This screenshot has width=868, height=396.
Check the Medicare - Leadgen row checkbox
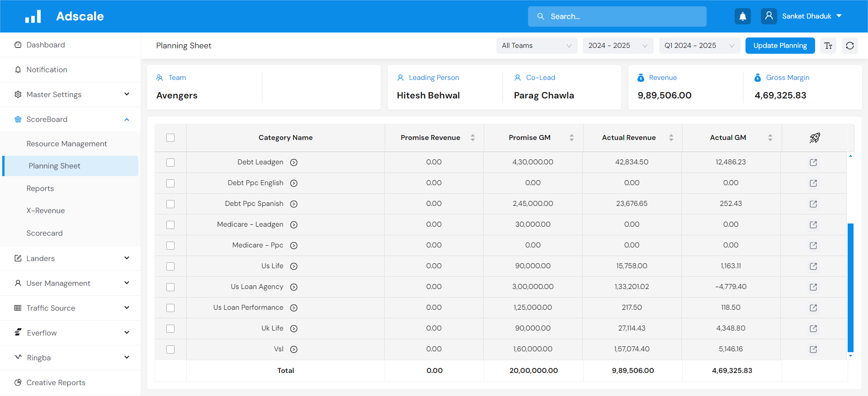click(170, 225)
